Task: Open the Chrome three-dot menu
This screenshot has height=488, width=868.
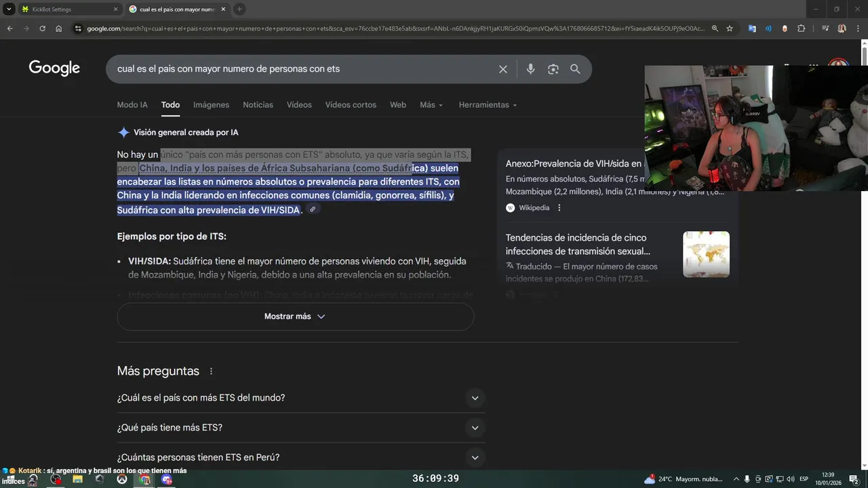Action: [x=858, y=28]
